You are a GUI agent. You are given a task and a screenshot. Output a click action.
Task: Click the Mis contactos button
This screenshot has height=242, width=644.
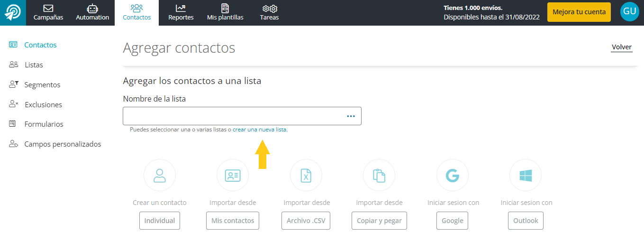click(x=233, y=221)
